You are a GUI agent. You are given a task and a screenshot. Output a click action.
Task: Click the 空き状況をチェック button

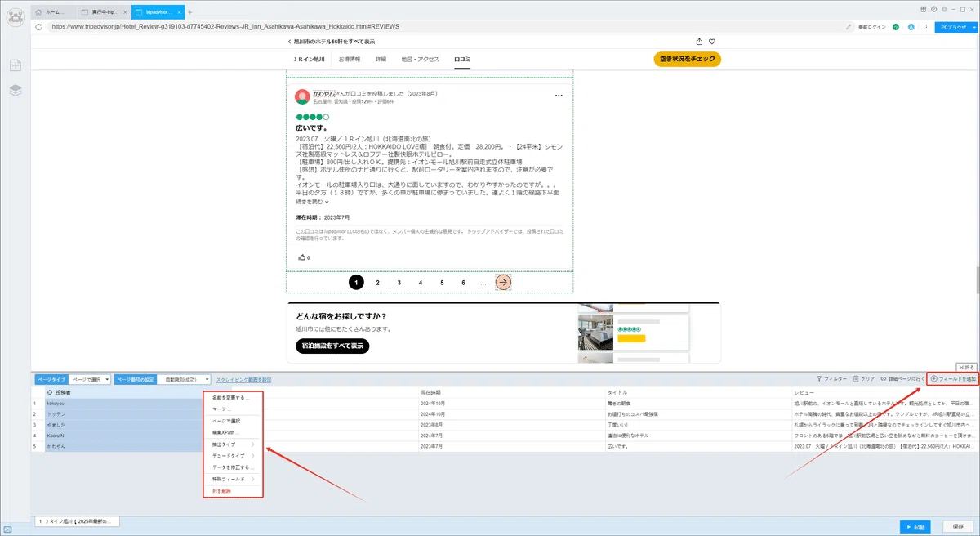click(x=688, y=59)
